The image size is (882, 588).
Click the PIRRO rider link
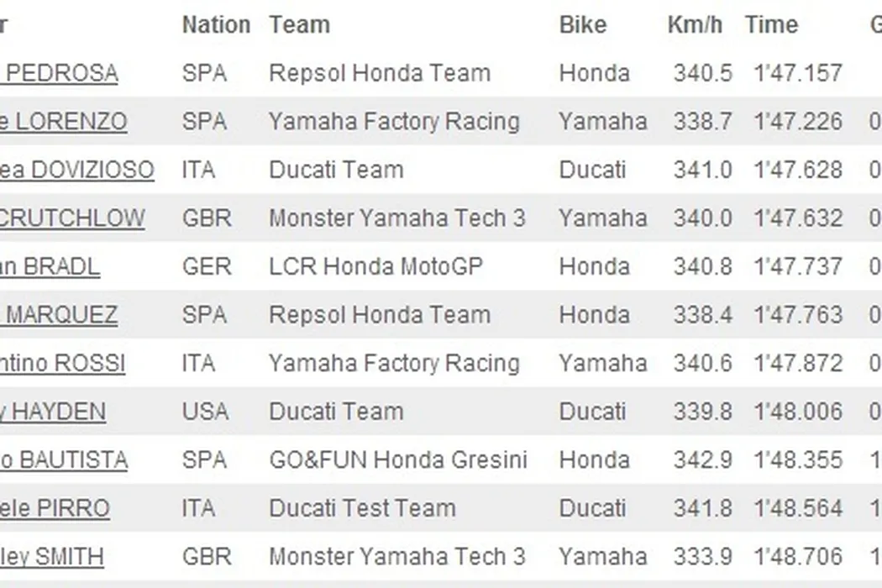coord(55,509)
